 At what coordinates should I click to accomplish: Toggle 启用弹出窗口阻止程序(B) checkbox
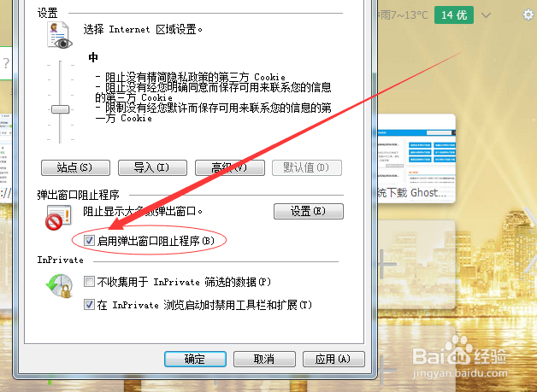[90, 241]
